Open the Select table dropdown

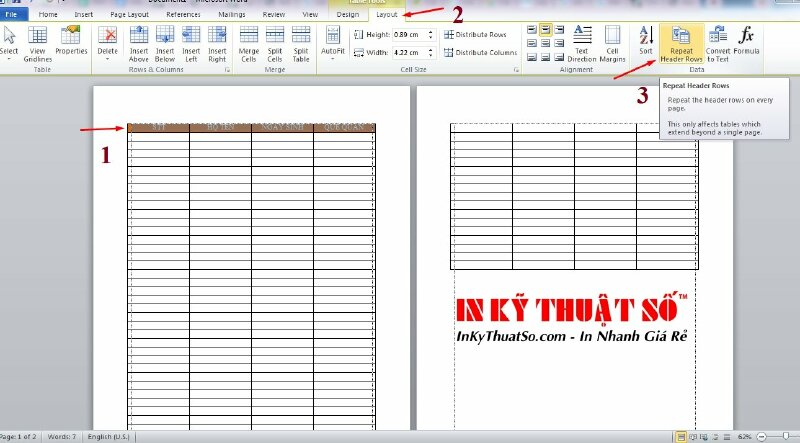pyautogui.click(x=8, y=44)
